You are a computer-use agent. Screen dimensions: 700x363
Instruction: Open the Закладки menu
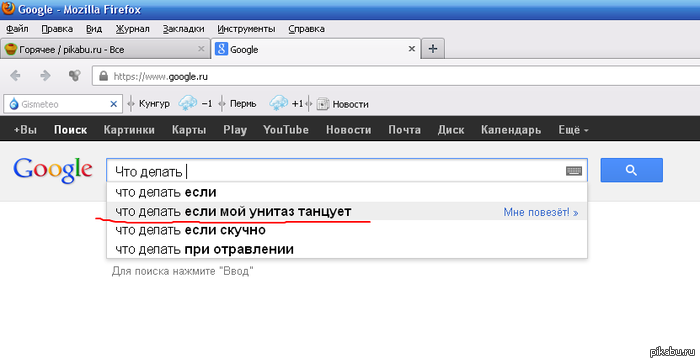pyautogui.click(x=183, y=29)
